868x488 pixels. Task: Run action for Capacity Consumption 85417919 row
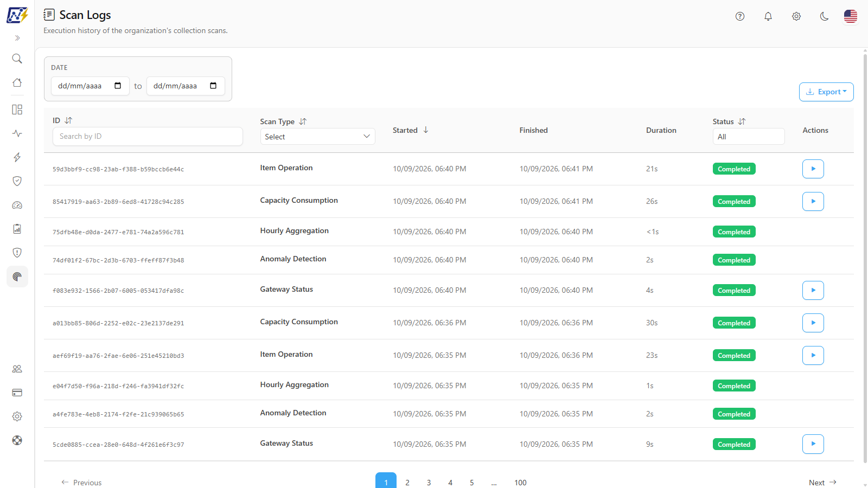pyautogui.click(x=813, y=202)
